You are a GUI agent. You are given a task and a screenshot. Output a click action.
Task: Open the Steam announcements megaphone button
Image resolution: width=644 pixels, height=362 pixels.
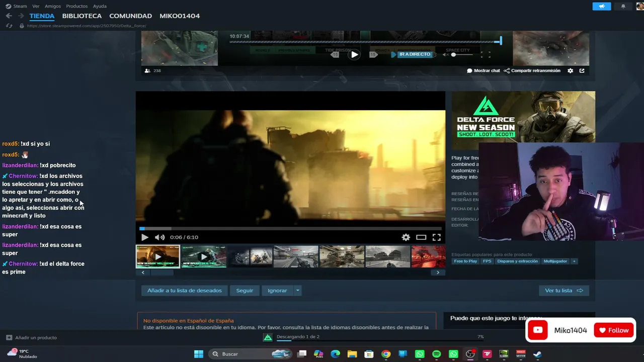pos(601,7)
